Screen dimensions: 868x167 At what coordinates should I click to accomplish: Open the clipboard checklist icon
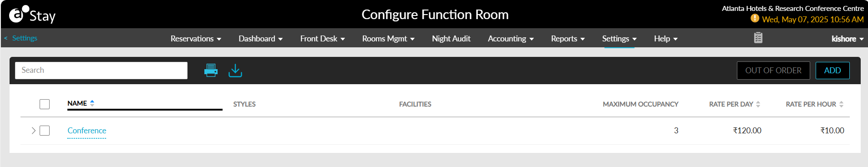tap(758, 38)
